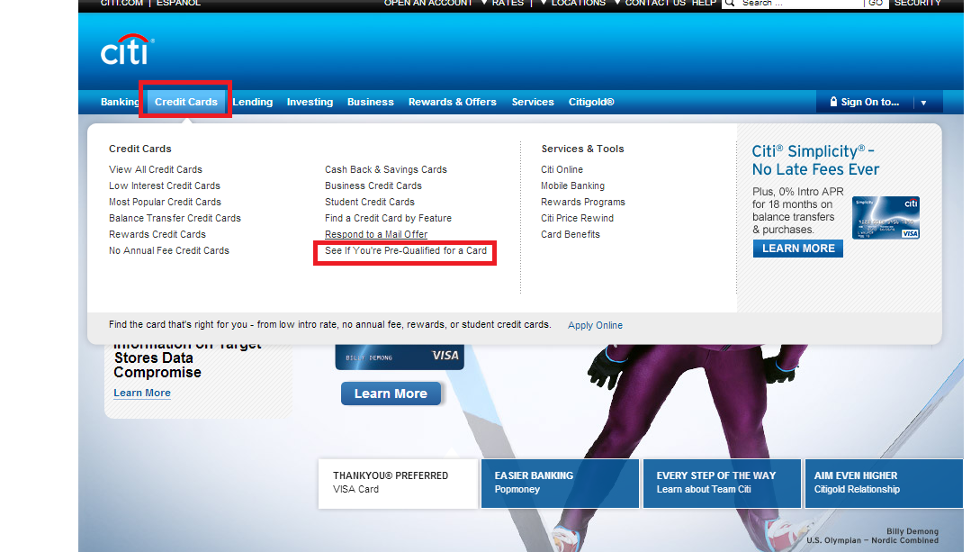The image size is (980, 552).
Task: Open Find a Credit Card by Feature
Action: pos(388,218)
